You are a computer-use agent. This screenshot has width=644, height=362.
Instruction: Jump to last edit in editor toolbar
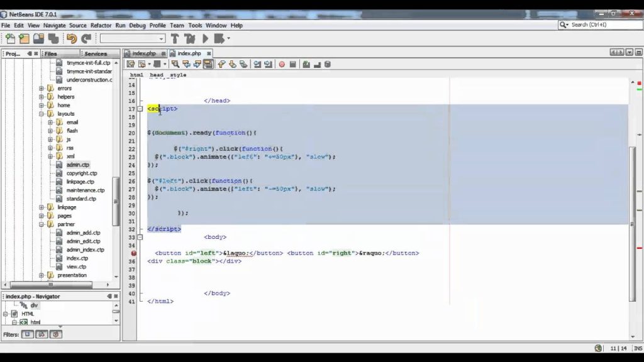pos(131,64)
